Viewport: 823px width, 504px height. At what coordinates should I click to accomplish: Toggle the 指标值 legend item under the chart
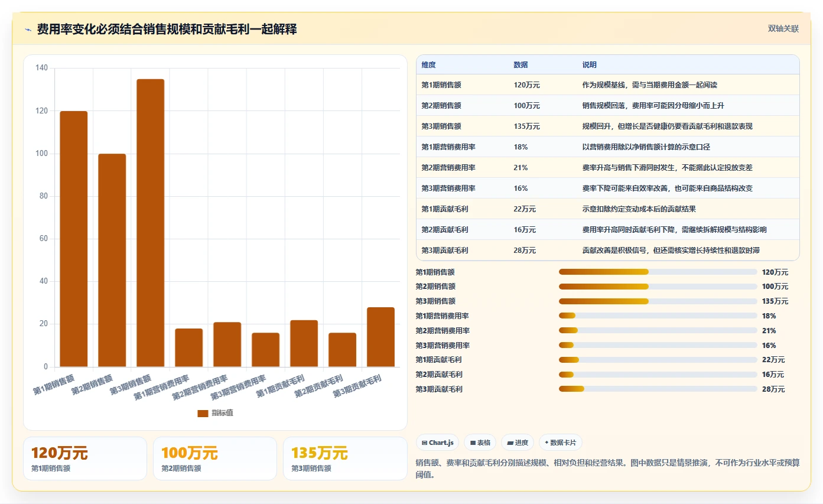click(x=215, y=413)
